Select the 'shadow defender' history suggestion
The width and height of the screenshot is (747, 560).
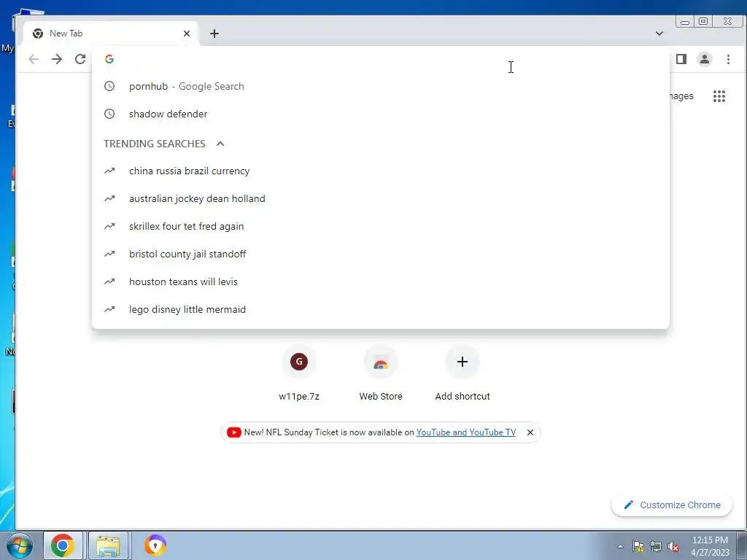click(x=381, y=114)
